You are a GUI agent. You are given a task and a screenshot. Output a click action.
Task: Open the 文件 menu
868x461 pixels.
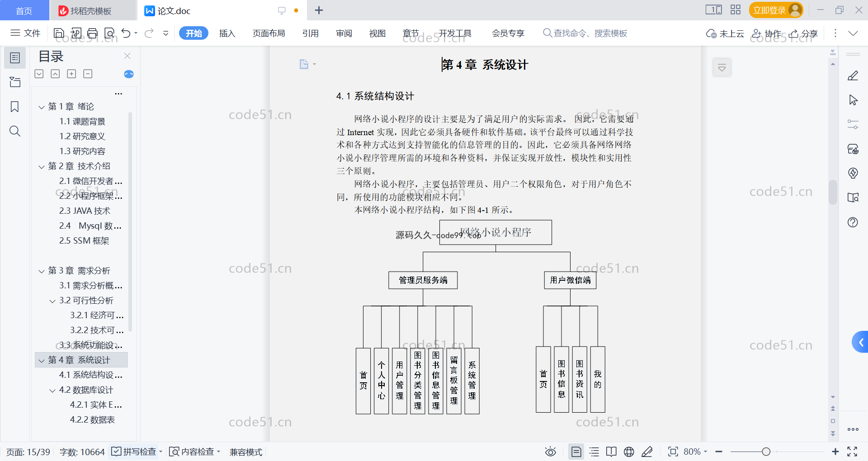click(25, 33)
